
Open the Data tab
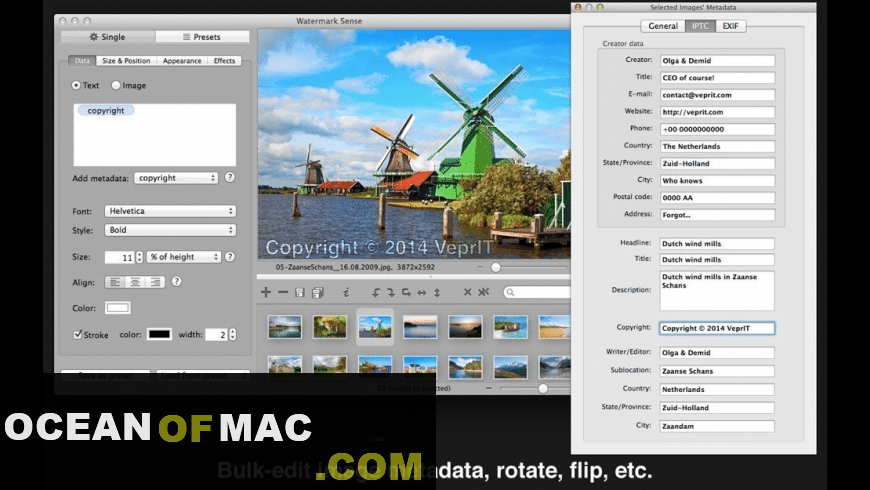click(82, 60)
